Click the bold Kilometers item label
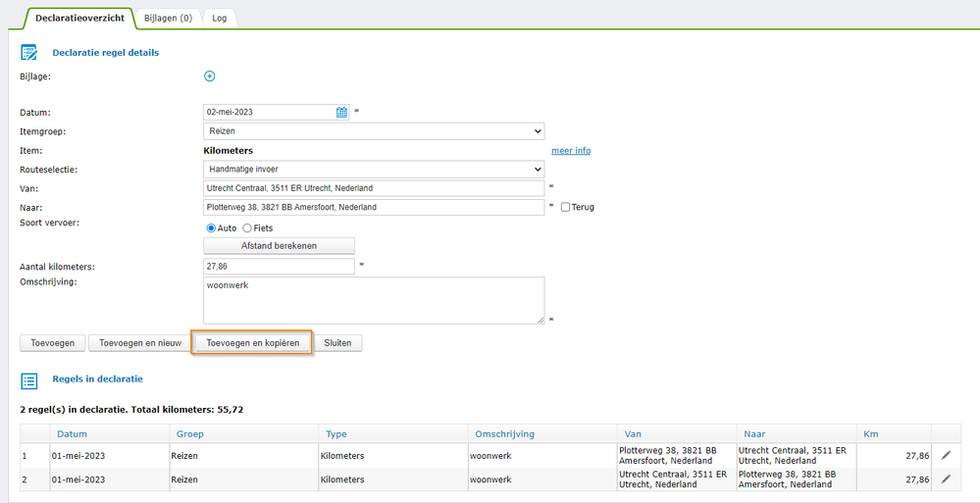 pyautogui.click(x=229, y=151)
